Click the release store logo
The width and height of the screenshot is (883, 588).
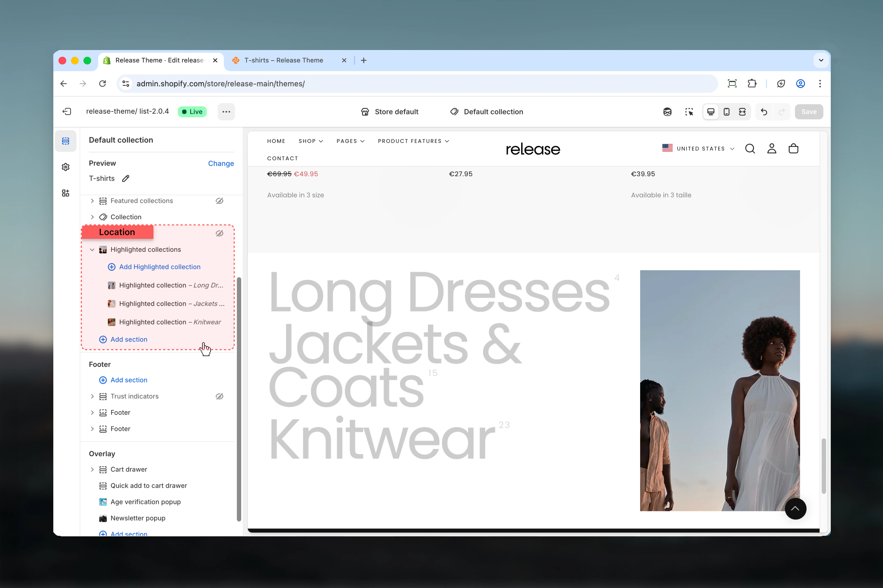tap(533, 149)
